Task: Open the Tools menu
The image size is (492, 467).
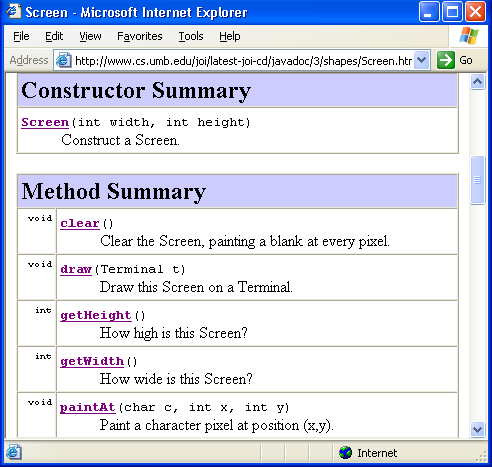Action: pyautogui.click(x=191, y=36)
